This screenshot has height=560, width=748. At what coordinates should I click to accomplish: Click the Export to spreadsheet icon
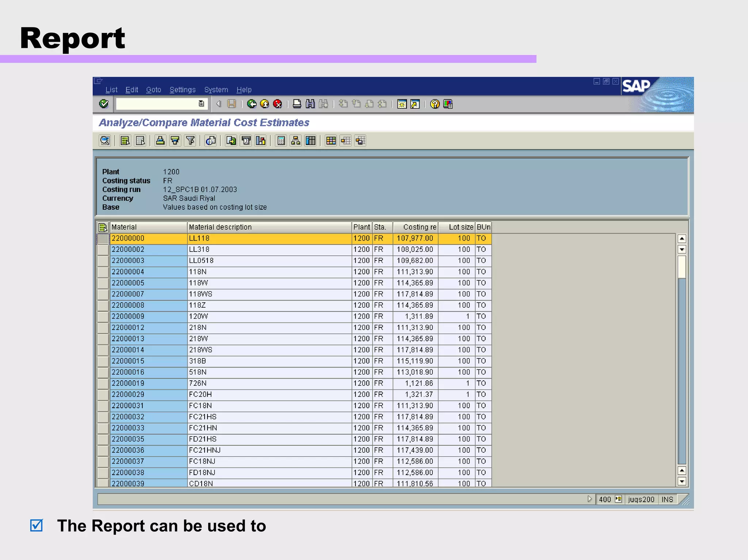pyautogui.click(x=231, y=141)
